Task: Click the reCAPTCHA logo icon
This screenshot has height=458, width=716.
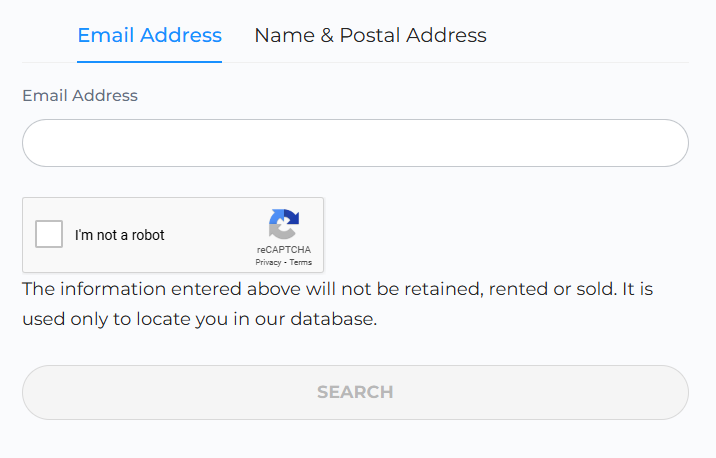Action: (x=283, y=225)
